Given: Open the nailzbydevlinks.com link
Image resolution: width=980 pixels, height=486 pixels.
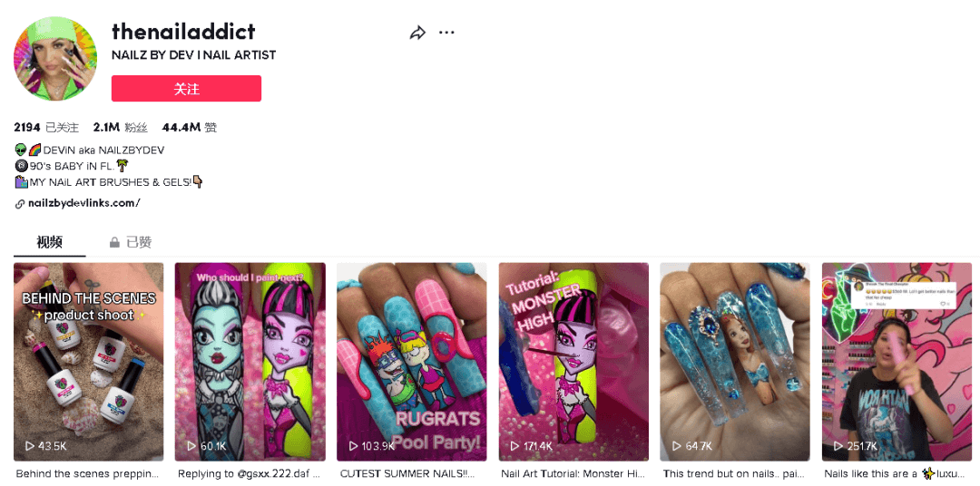Looking at the screenshot, I should [x=83, y=203].
